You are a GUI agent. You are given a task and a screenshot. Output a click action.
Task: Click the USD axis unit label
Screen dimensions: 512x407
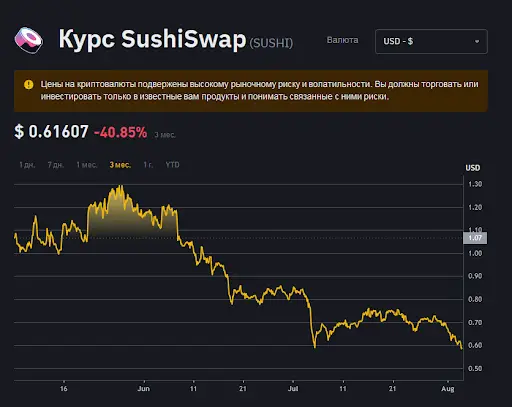pyautogui.click(x=473, y=168)
